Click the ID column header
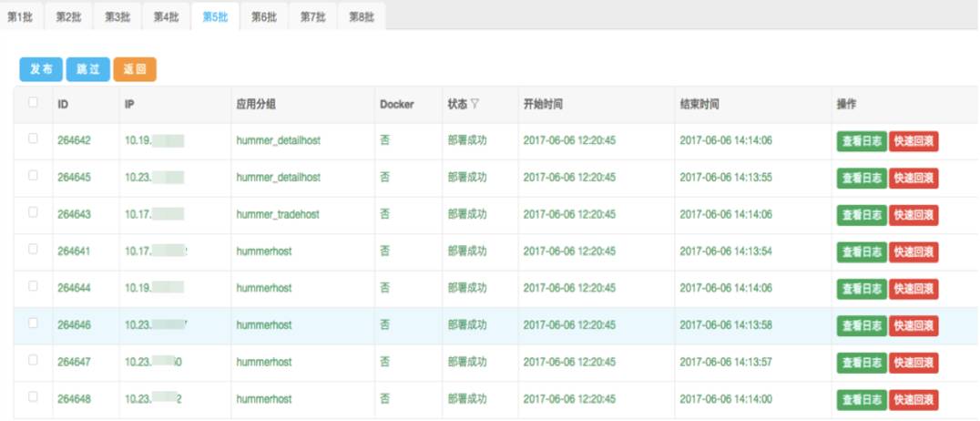Screen dimensions: 980x421 click(x=63, y=105)
